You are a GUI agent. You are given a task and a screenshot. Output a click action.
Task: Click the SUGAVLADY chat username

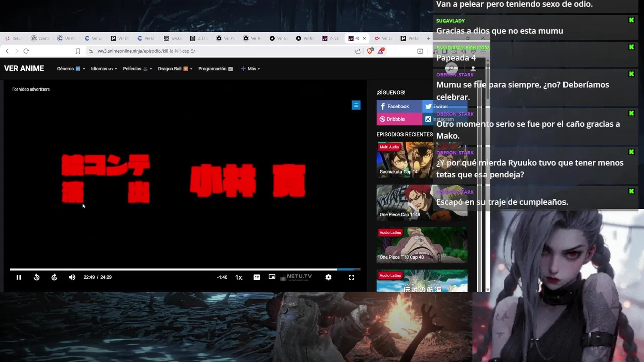tap(450, 21)
